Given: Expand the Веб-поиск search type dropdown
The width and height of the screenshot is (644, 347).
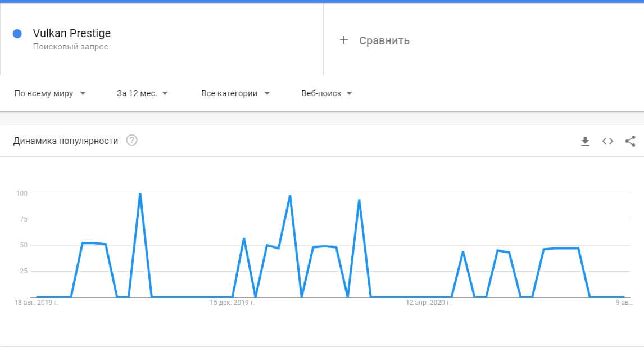Looking at the screenshot, I should 326,93.
